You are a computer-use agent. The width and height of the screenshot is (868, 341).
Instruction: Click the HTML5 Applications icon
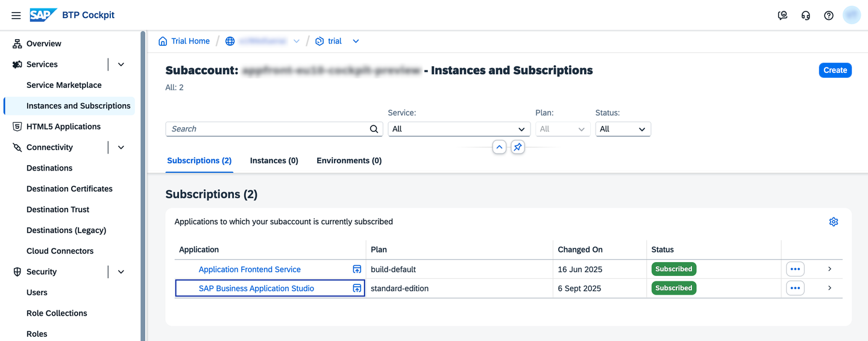tap(17, 127)
